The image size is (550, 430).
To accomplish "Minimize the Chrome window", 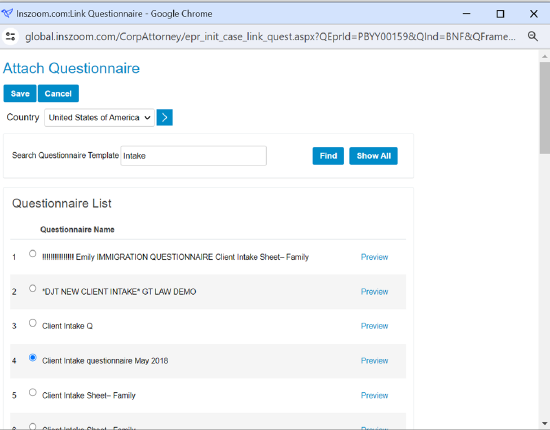I will tap(467, 14).
